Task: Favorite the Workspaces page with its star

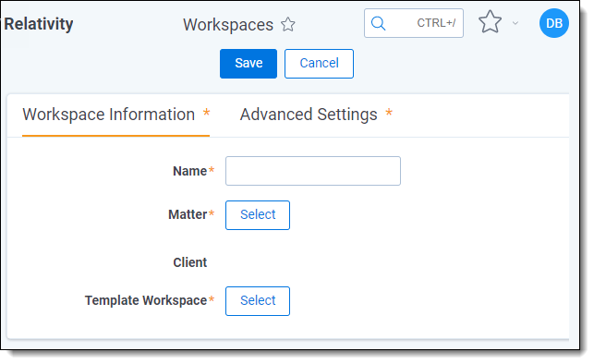Action: click(x=288, y=25)
